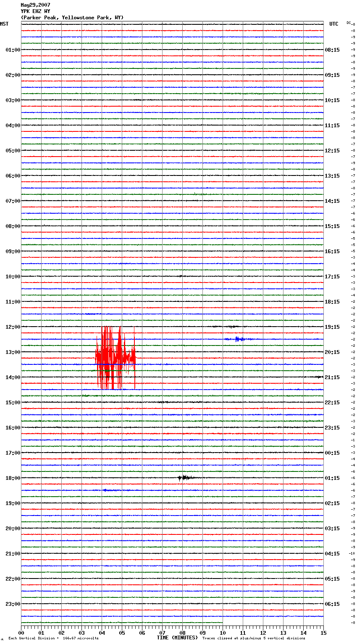Click minute 14 on the bottom axis

click(x=303, y=632)
